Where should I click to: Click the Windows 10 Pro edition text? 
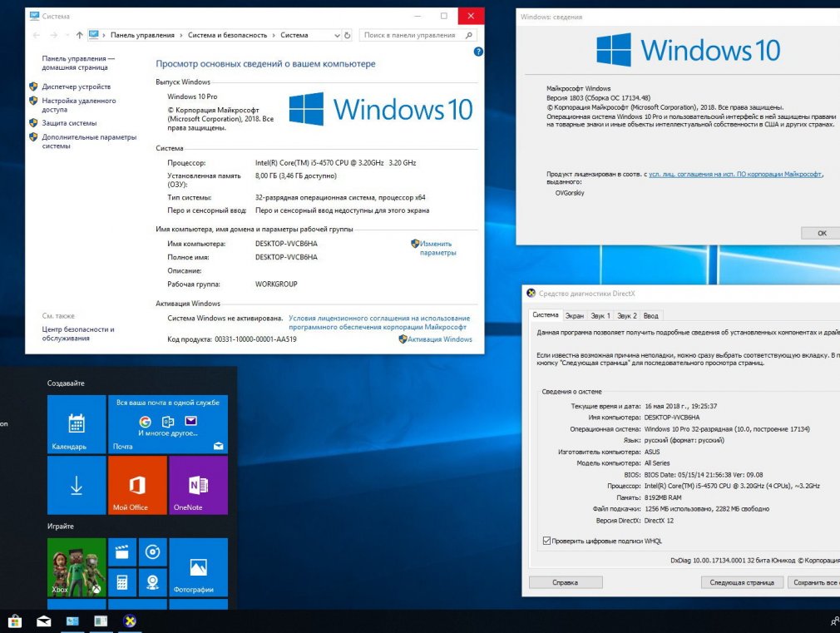[192, 96]
